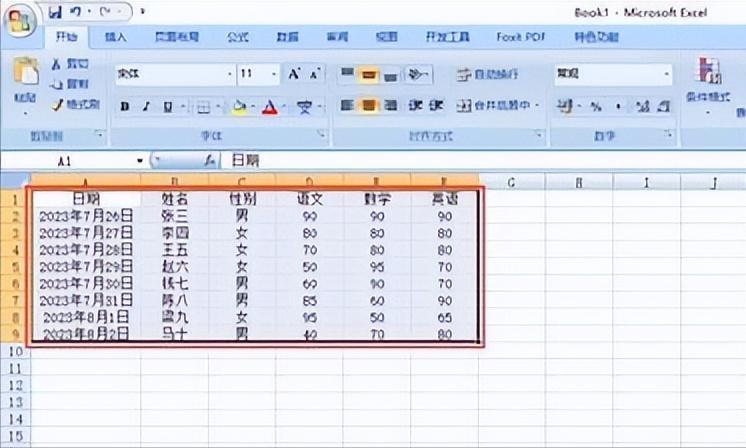746x448 pixels.
Task: Switch to the 页面布局 (Page Layout) tab
Action: pyautogui.click(x=177, y=37)
